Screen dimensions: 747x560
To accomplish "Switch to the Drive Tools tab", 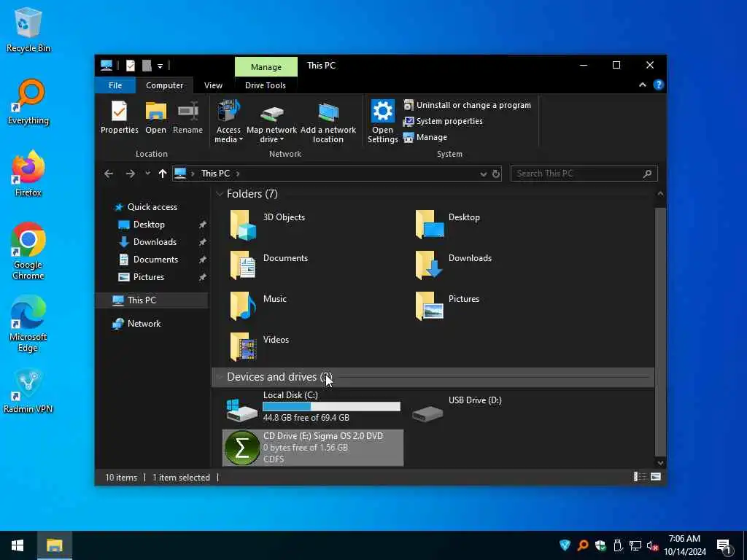I will point(266,85).
